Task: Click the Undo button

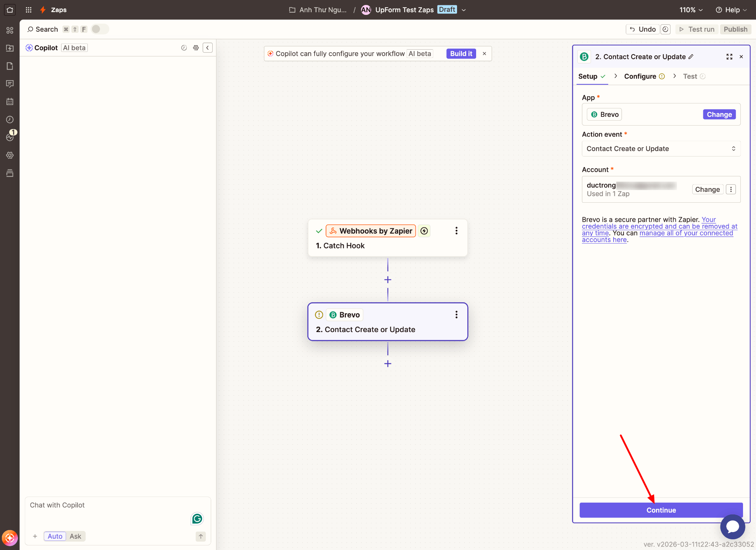Action: (x=643, y=29)
